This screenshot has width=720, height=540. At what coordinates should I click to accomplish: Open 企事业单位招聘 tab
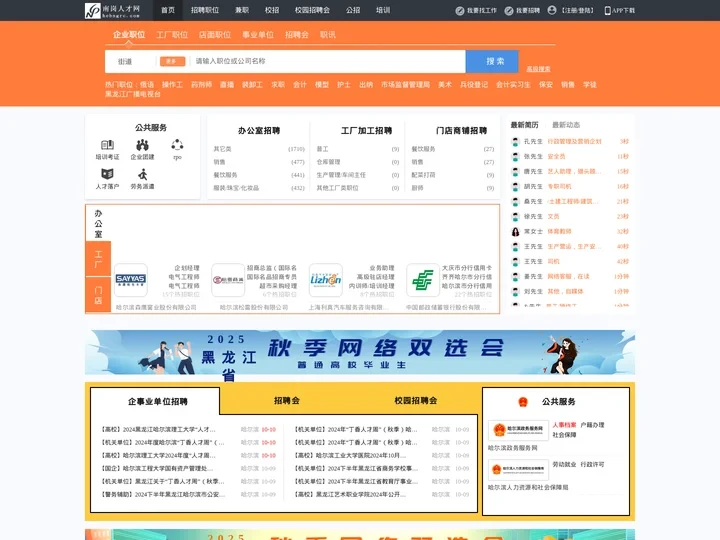coord(158,401)
